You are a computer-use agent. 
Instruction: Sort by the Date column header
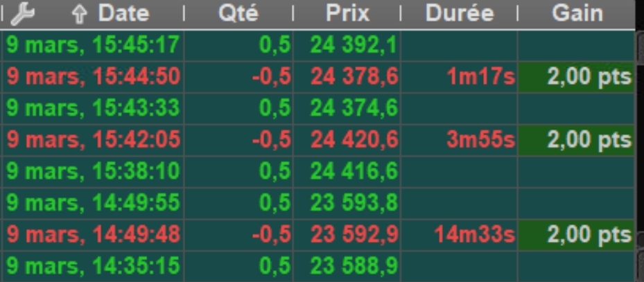click(123, 12)
